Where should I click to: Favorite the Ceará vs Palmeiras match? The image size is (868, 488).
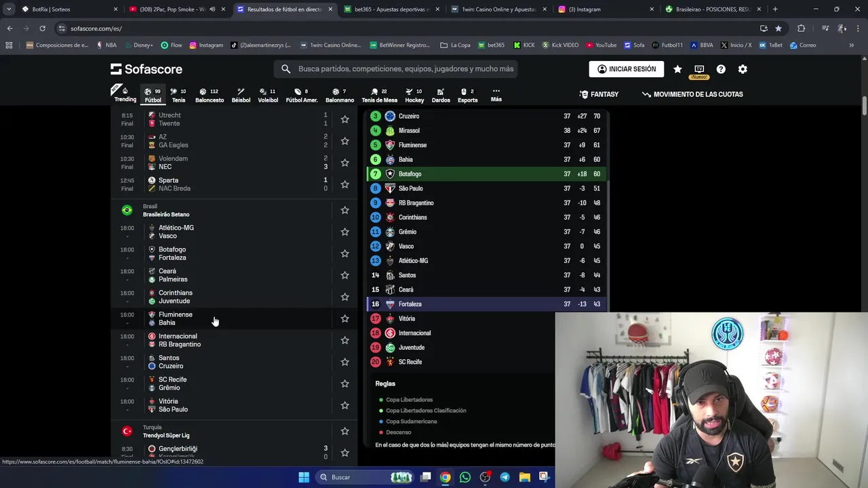click(x=344, y=275)
